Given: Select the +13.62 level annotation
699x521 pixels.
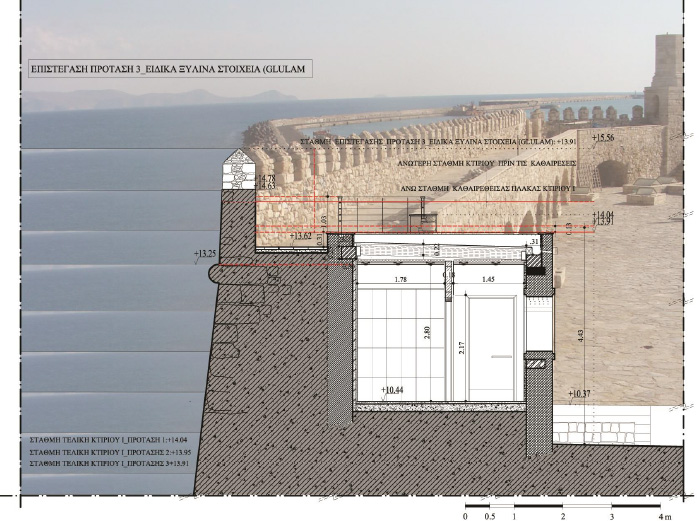Looking at the screenshot, I should pyautogui.click(x=303, y=236).
